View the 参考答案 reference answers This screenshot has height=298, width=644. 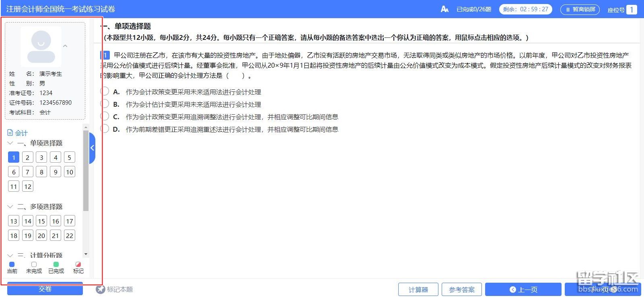pyautogui.click(x=461, y=290)
